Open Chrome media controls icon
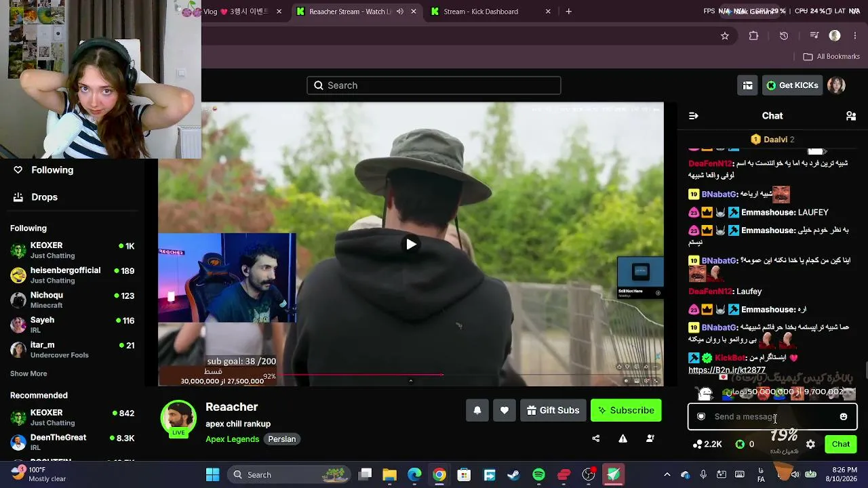The image size is (868, 488). click(x=814, y=36)
